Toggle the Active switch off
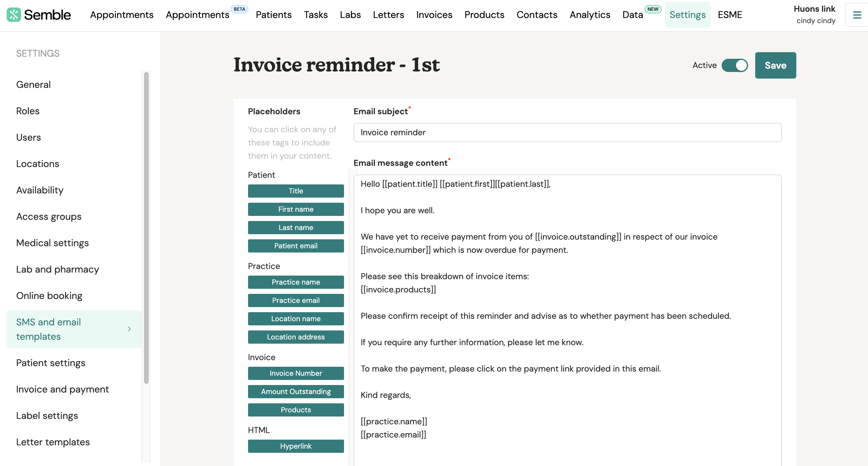Viewport: 868px width, 466px height. 735,65
